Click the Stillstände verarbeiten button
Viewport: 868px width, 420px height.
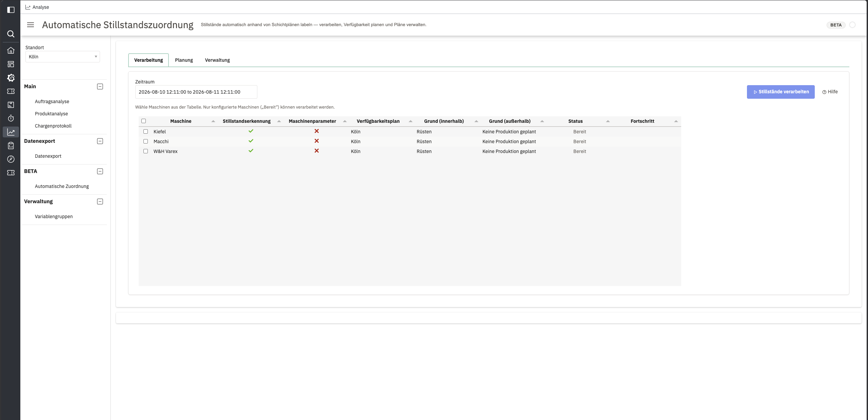pos(781,92)
